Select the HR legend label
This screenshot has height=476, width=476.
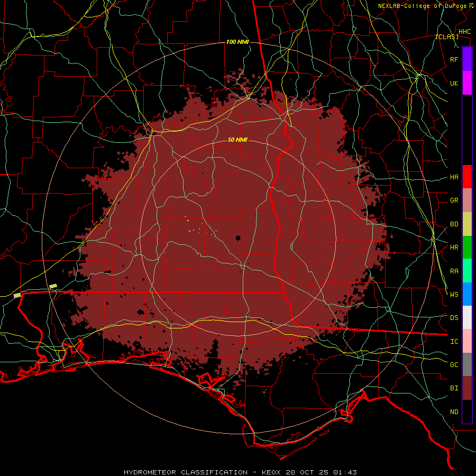tap(454, 248)
